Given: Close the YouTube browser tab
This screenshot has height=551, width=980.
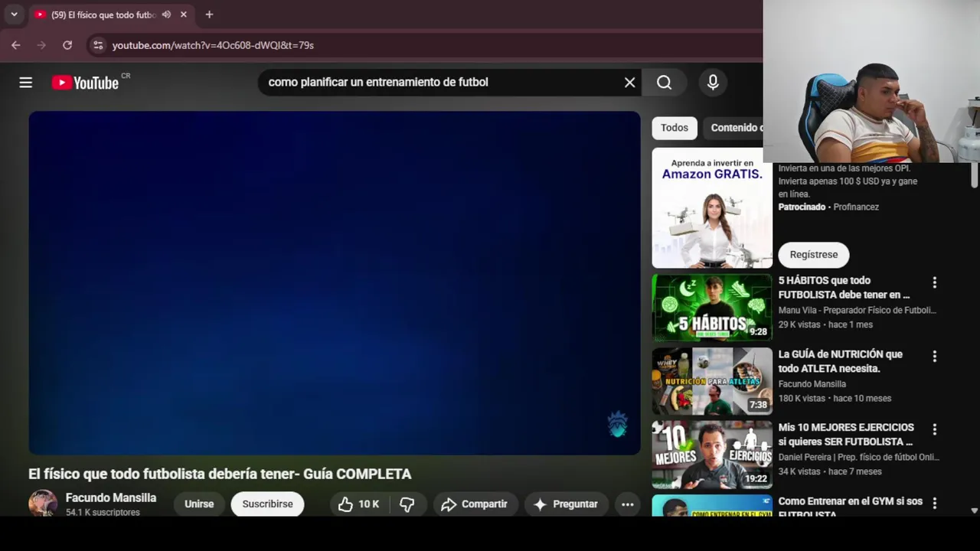Looking at the screenshot, I should pos(184,15).
